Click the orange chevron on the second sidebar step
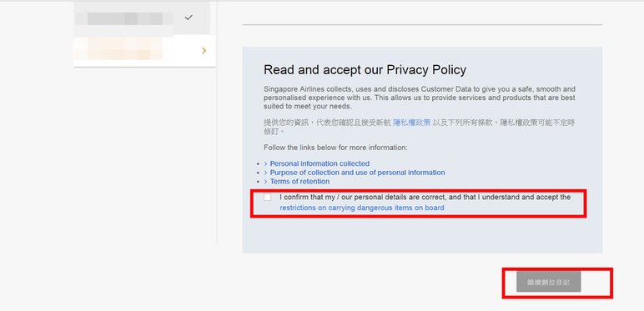 click(x=204, y=51)
